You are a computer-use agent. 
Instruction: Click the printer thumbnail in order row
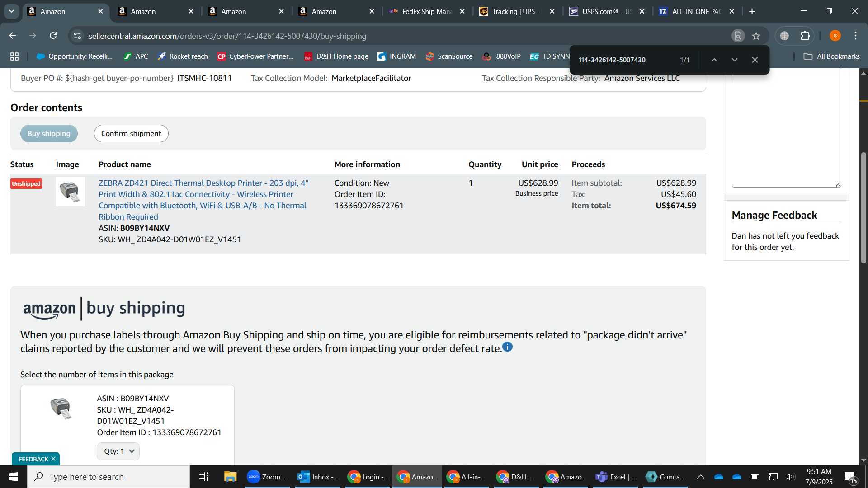[70, 192]
